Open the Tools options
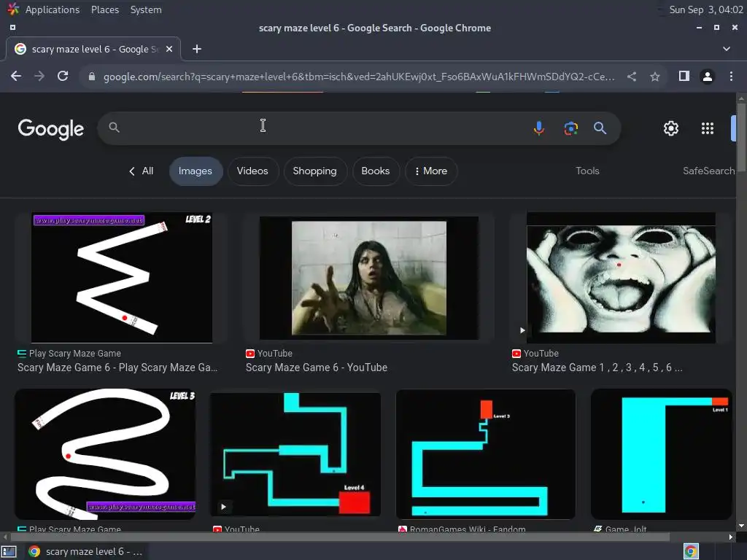 pyautogui.click(x=587, y=171)
